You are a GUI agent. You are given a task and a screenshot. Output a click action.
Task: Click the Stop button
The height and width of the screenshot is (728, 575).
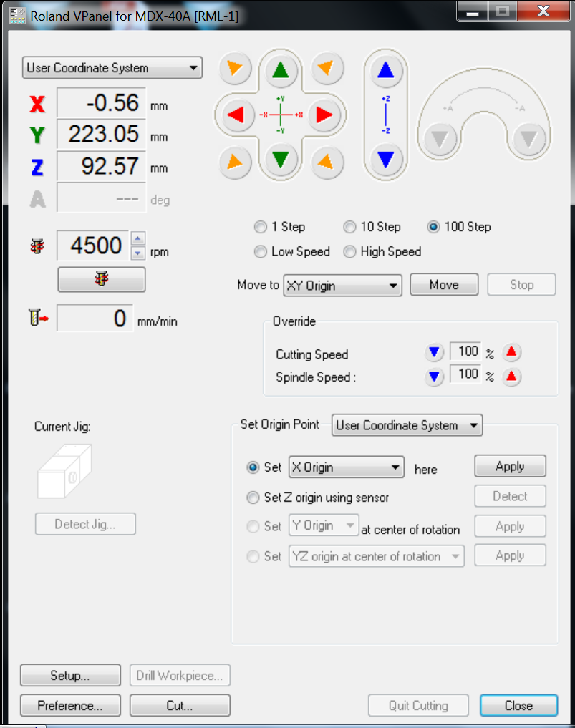pos(521,285)
